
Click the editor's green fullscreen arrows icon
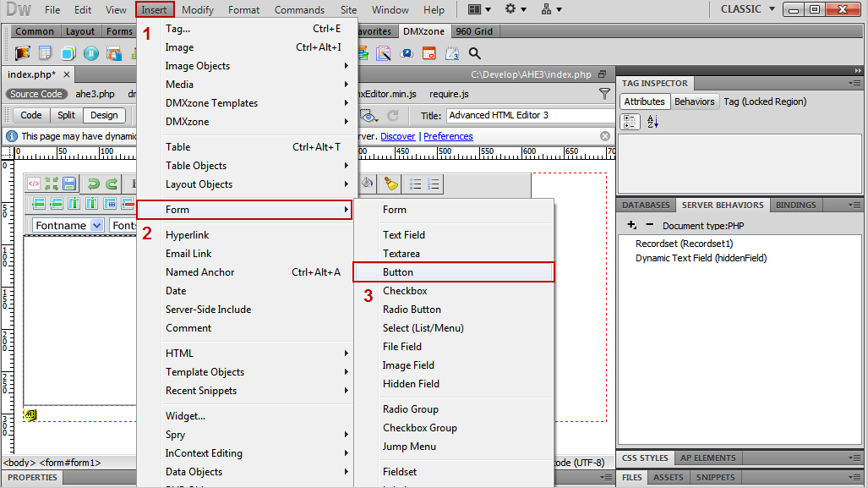point(52,184)
